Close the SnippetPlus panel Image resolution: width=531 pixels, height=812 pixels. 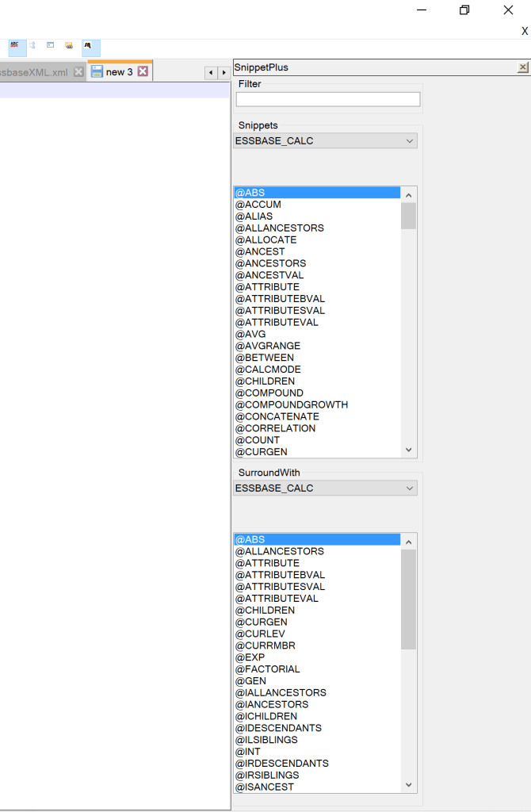coord(523,67)
